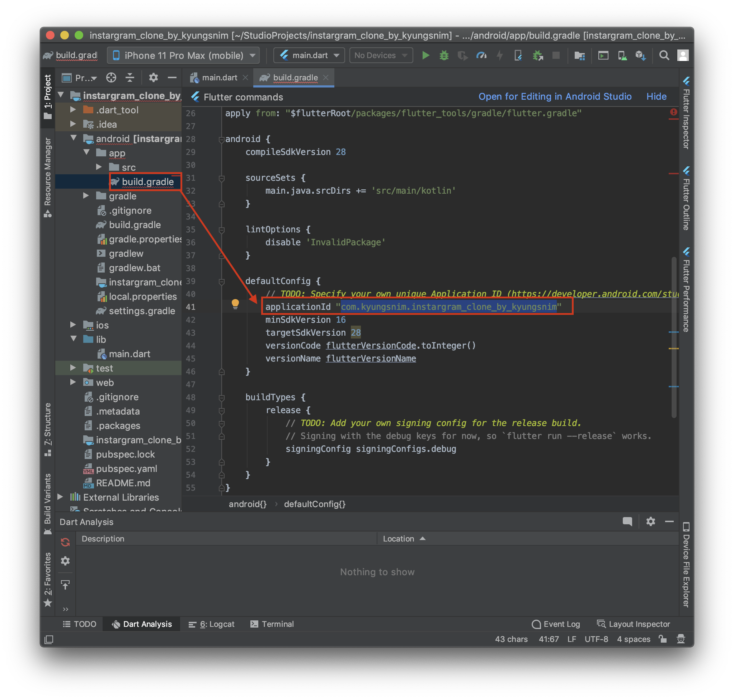Click the Dart Analysis refresh icon
Image resolution: width=734 pixels, height=700 pixels.
(65, 542)
